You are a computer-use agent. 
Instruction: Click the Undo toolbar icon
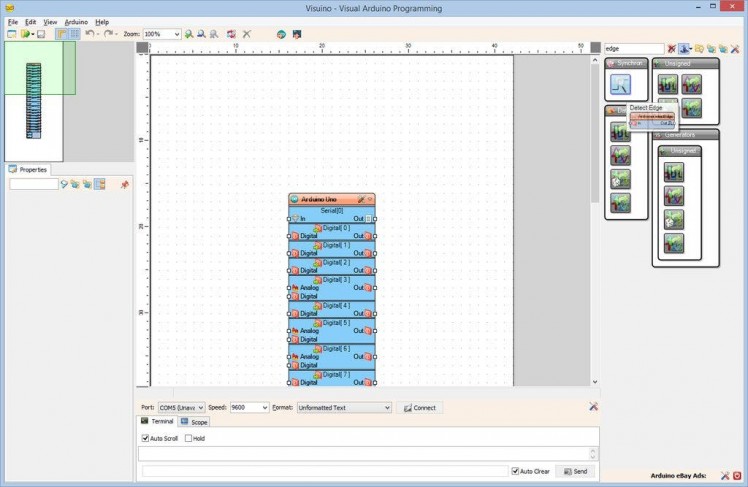click(89, 34)
